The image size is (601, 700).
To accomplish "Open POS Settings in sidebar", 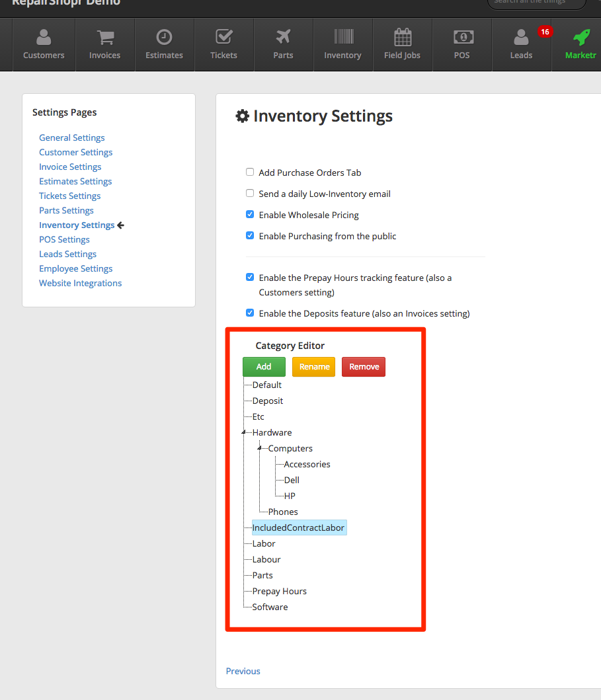I will [x=64, y=239].
